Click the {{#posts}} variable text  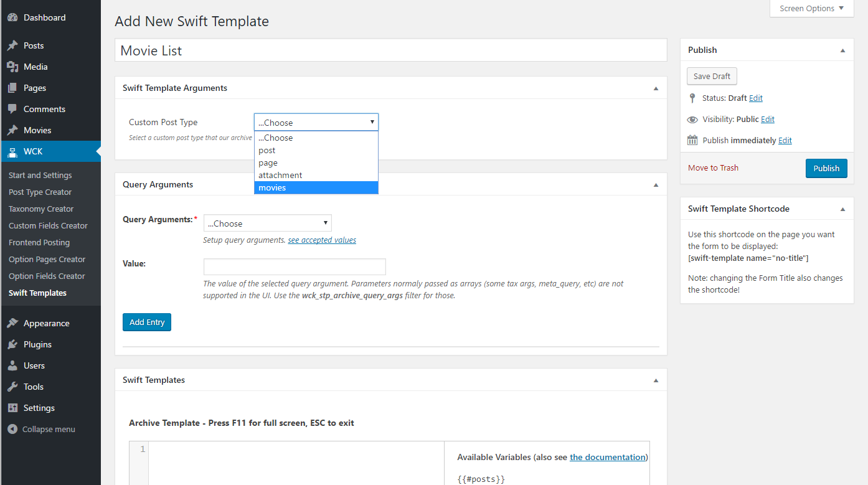(x=481, y=479)
